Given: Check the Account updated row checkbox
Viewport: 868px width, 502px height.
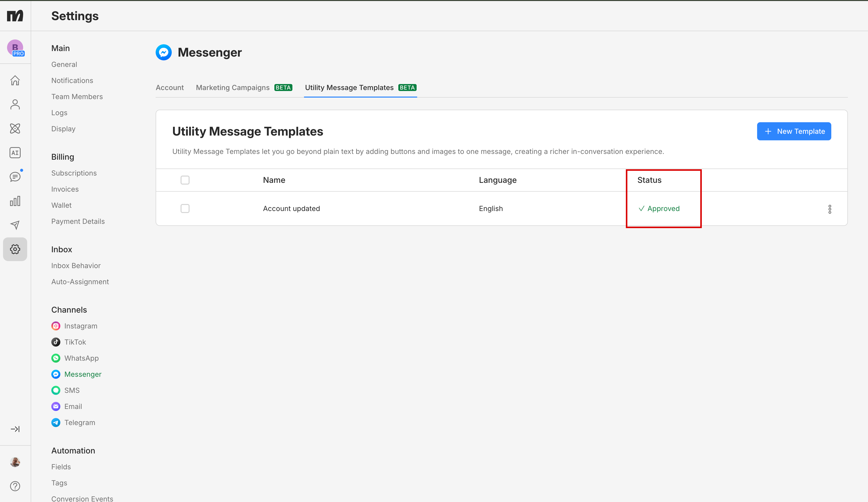Looking at the screenshot, I should 185,208.
